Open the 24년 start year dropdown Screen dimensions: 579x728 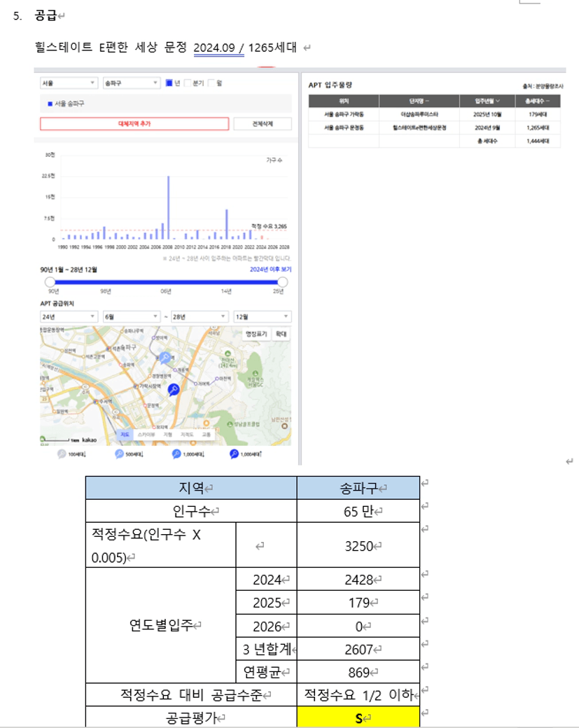pos(69,316)
